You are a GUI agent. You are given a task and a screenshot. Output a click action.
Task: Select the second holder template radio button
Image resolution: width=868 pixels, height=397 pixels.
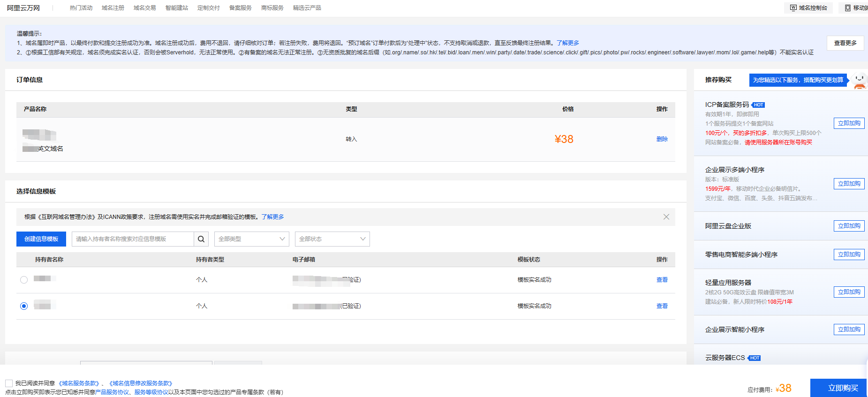[x=24, y=306]
